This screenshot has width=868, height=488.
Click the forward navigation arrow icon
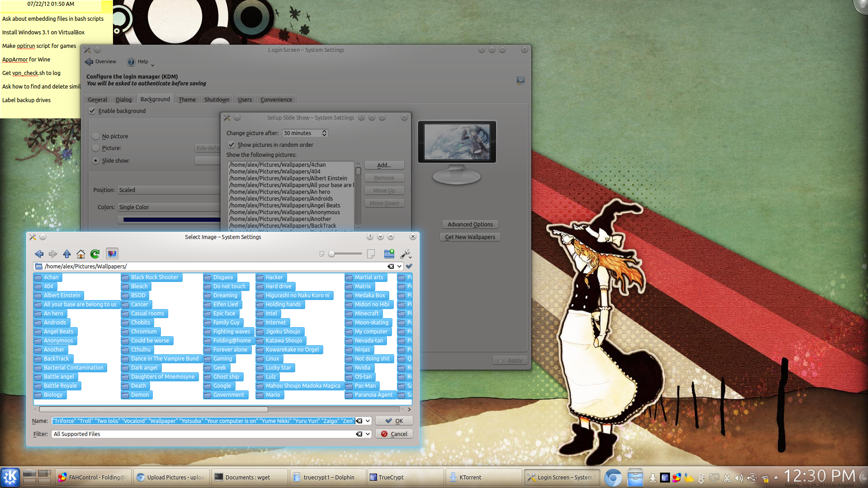53,254
